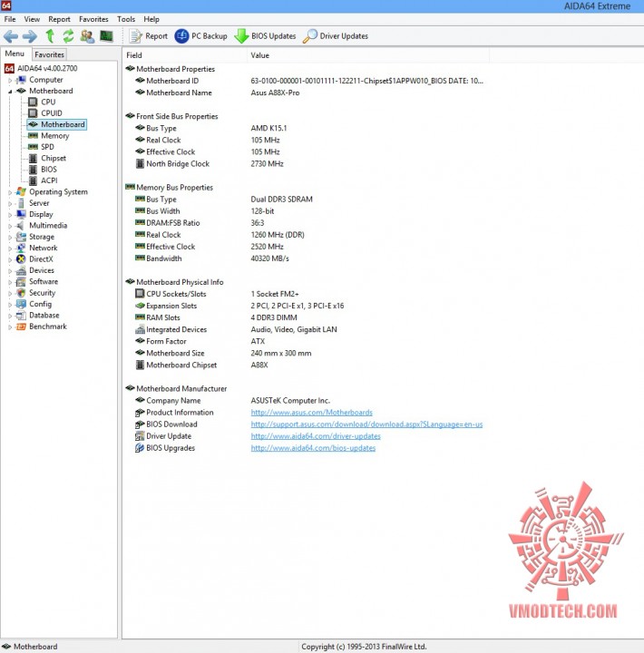Open the Tools menu
The image size is (644, 653).
(126, 19)
